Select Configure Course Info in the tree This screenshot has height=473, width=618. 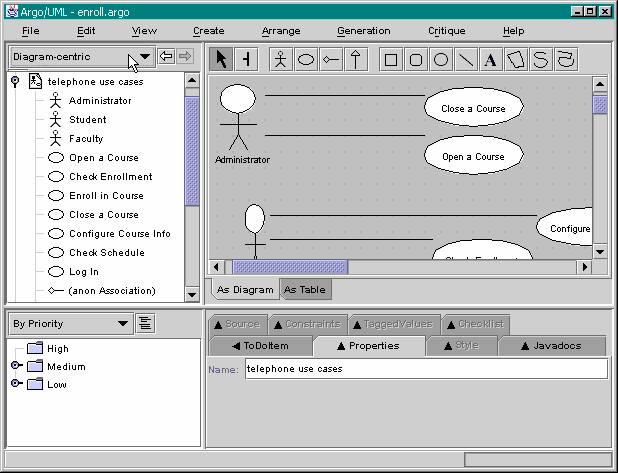point(109,233)
